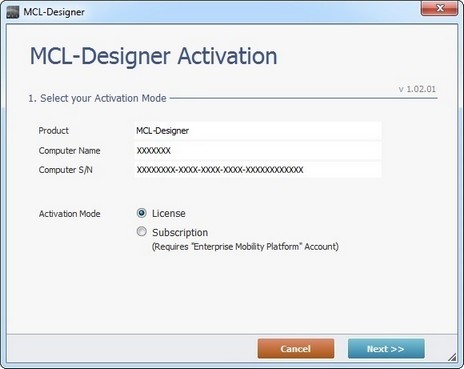Select the License activation mode
464x369 pixels.
click(x=142, y=213)
